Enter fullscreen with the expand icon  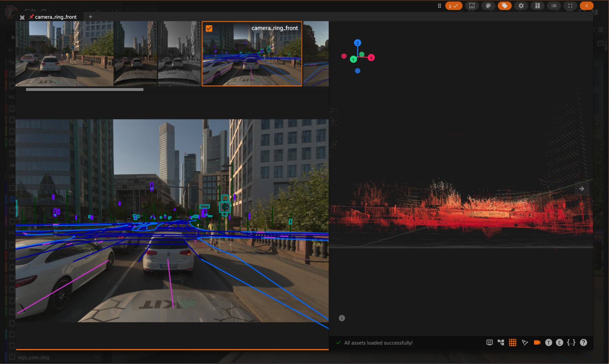point(570,6)
